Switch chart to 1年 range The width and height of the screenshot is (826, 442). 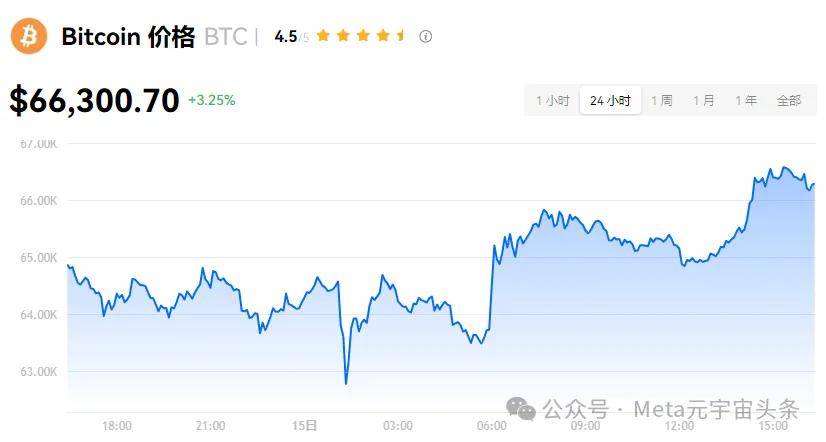746,100
